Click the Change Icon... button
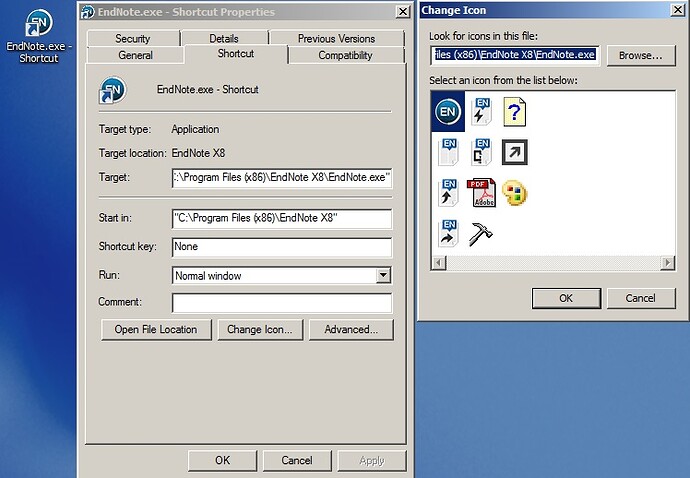This screenshot has width=690, height=478. click(260, 330)
